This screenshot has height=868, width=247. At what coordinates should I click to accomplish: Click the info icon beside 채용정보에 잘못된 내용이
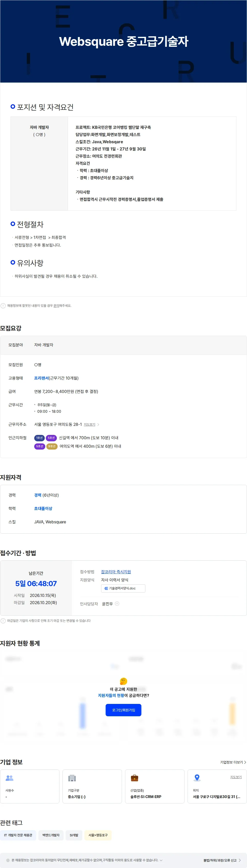click(x=3, y=306)
